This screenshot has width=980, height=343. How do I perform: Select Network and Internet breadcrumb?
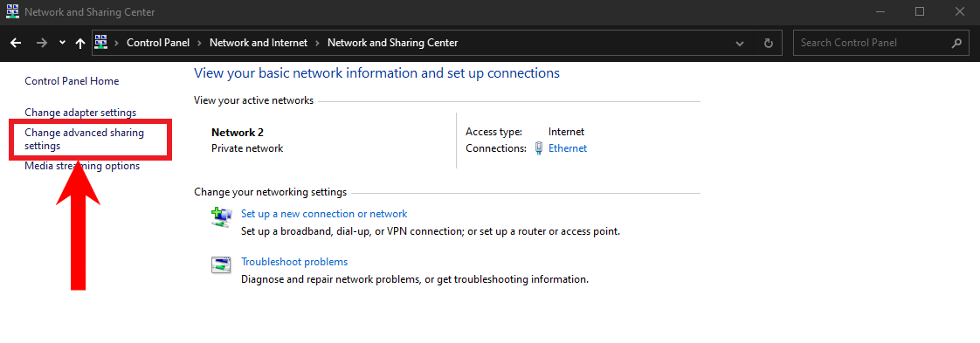(259, 43)
